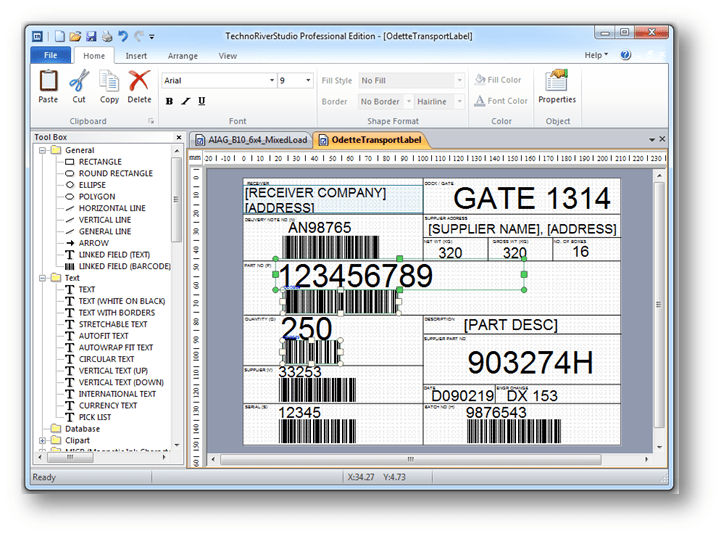Expand the Clipart folder
This screenshot has height=536, width=721.
point(42,440)
